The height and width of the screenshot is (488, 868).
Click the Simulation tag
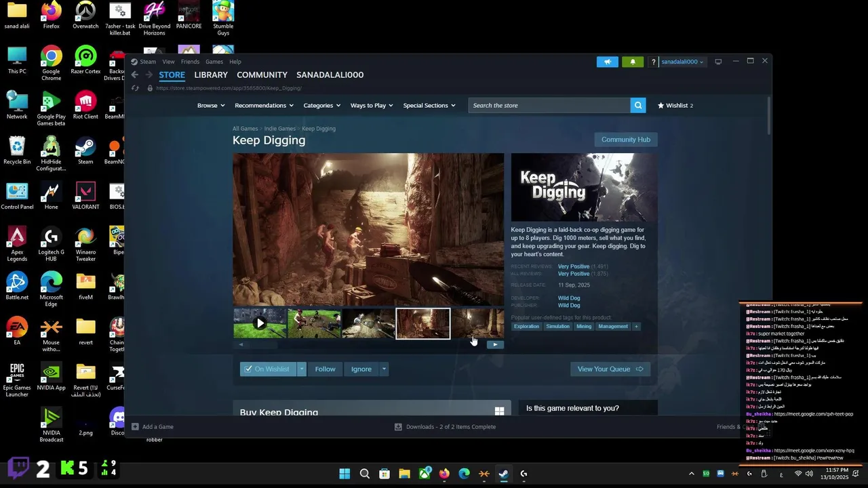coord(557,326)
